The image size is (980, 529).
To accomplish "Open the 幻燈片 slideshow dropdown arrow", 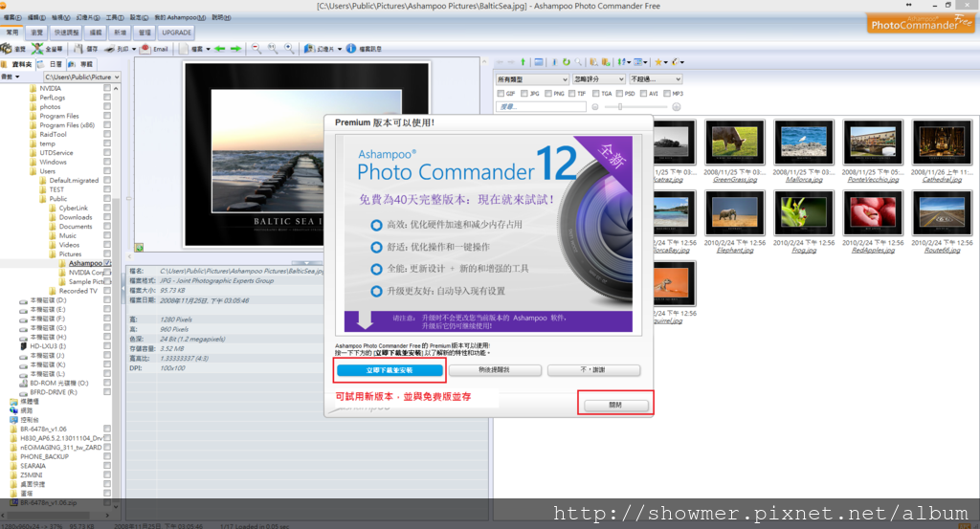I will point(340,49).
